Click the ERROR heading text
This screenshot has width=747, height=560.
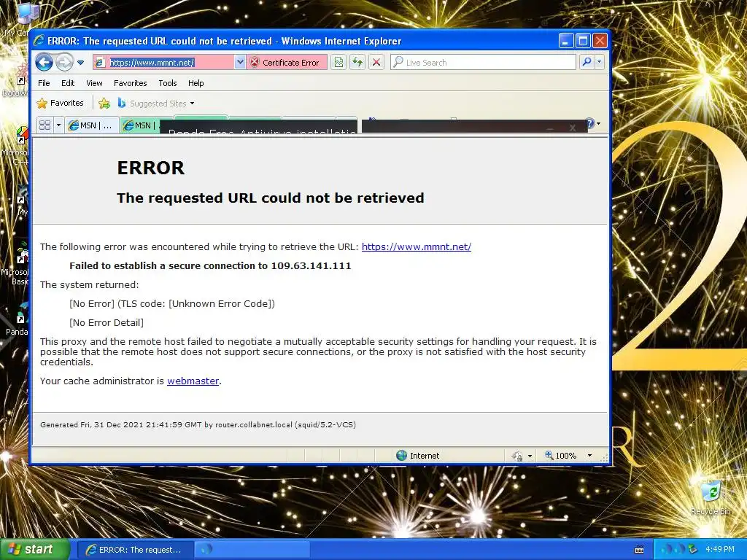click(x=150, y=168)
